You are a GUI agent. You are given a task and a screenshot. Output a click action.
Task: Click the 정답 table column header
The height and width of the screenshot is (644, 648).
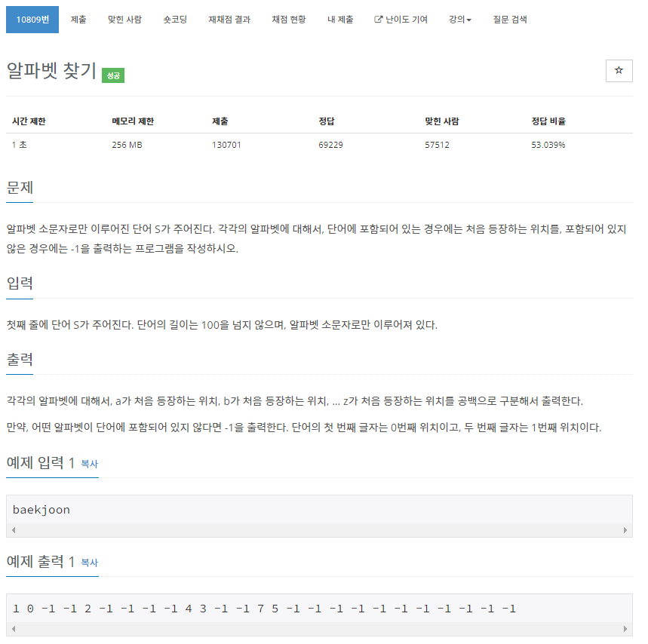coord(327,121)
